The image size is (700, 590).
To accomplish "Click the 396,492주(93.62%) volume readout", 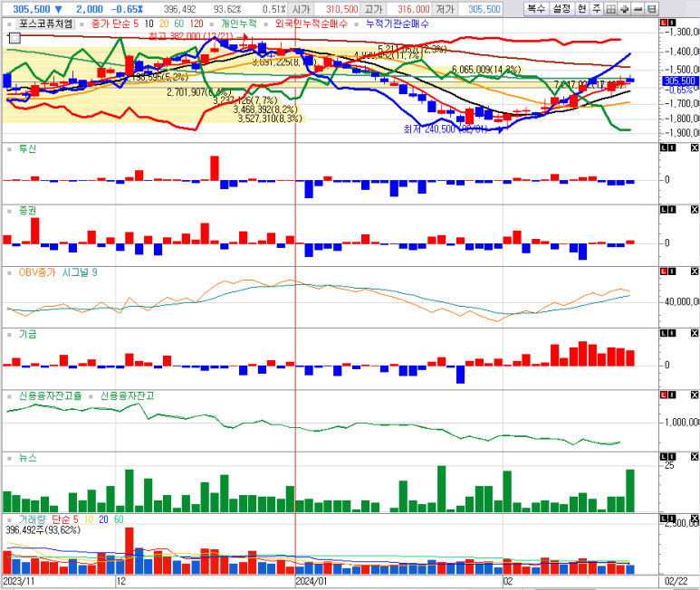I will (43, 529).
